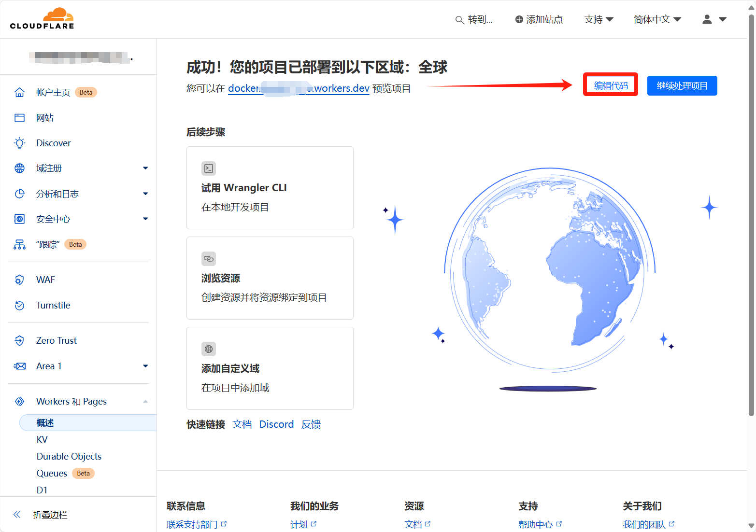The height and width of the screenshot is (532, 756).
Task: Click the WAF shield icon
Action: (19, 280)
